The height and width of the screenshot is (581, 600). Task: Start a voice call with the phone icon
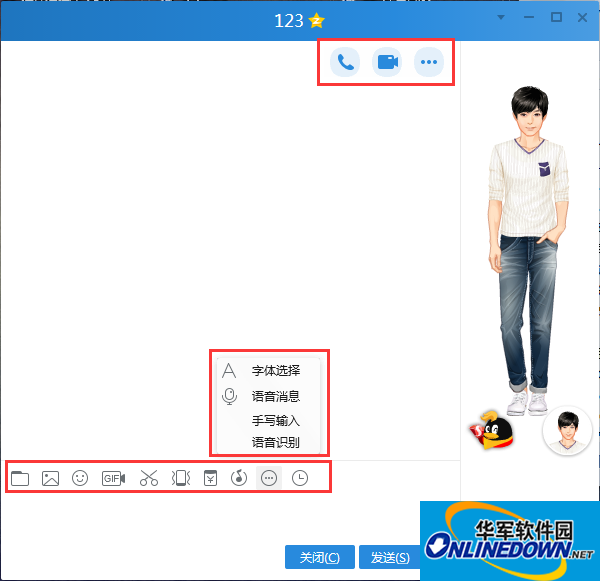(x=345, y=62)
